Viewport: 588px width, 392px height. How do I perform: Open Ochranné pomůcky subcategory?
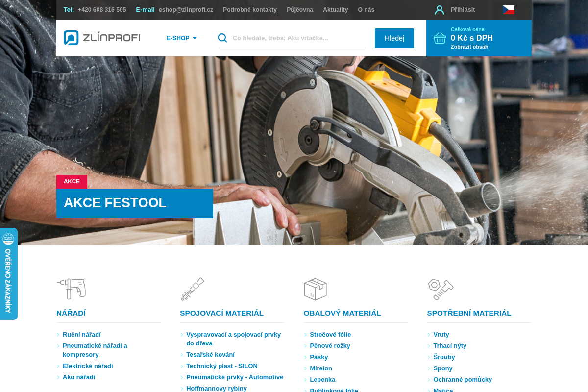pyautogui.click(x=463, y=380)
